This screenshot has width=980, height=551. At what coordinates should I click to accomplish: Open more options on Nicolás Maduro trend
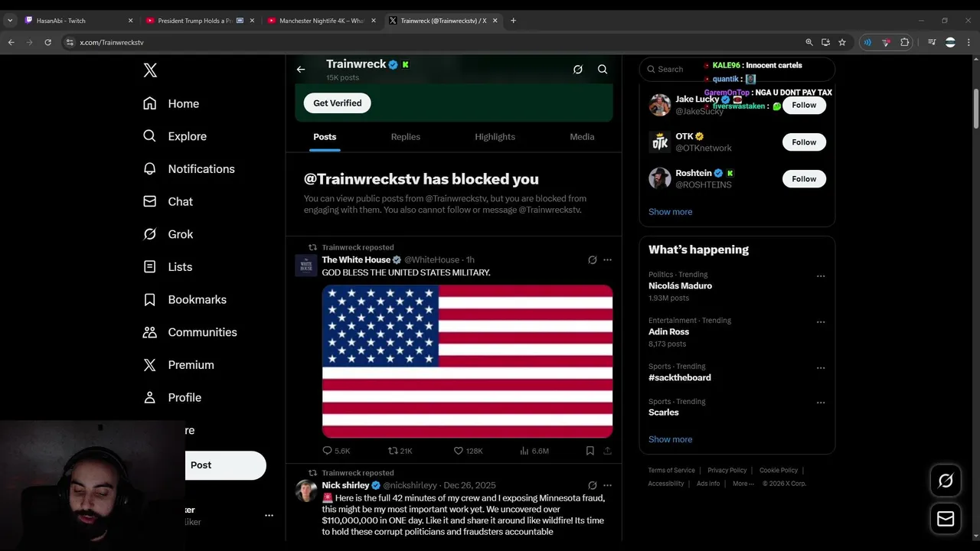click(821, 276)
